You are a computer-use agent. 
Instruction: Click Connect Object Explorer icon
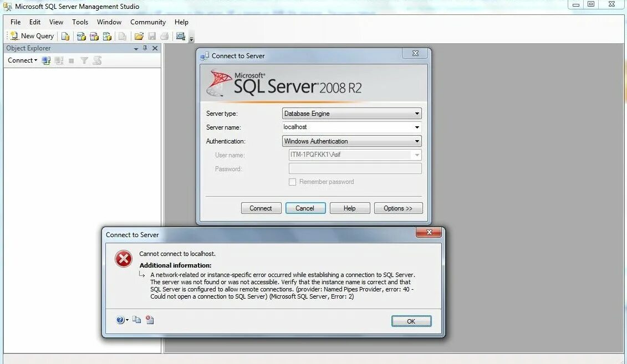coord(46,61)
